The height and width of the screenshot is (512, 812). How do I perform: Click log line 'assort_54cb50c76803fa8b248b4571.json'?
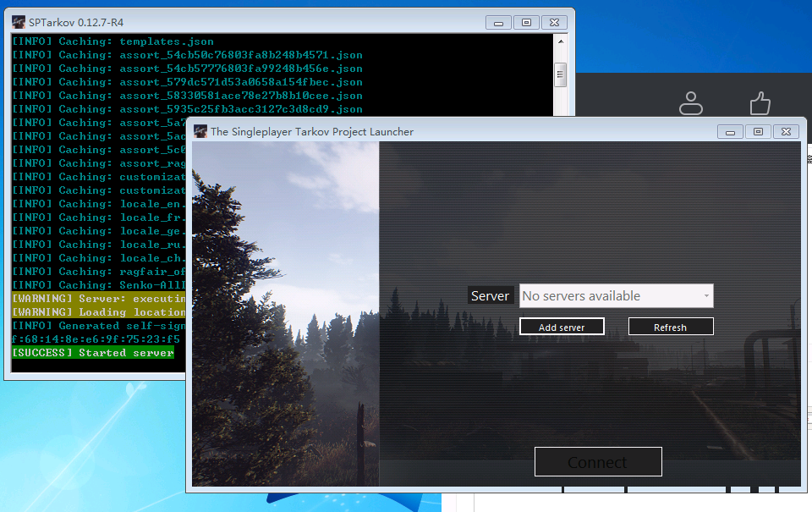[187, 55]
